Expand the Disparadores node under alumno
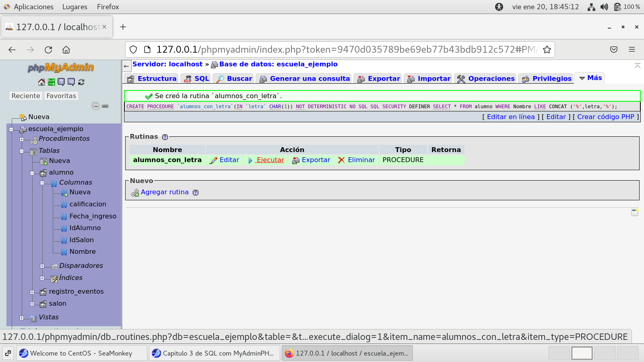 click(x=42, y=266)
